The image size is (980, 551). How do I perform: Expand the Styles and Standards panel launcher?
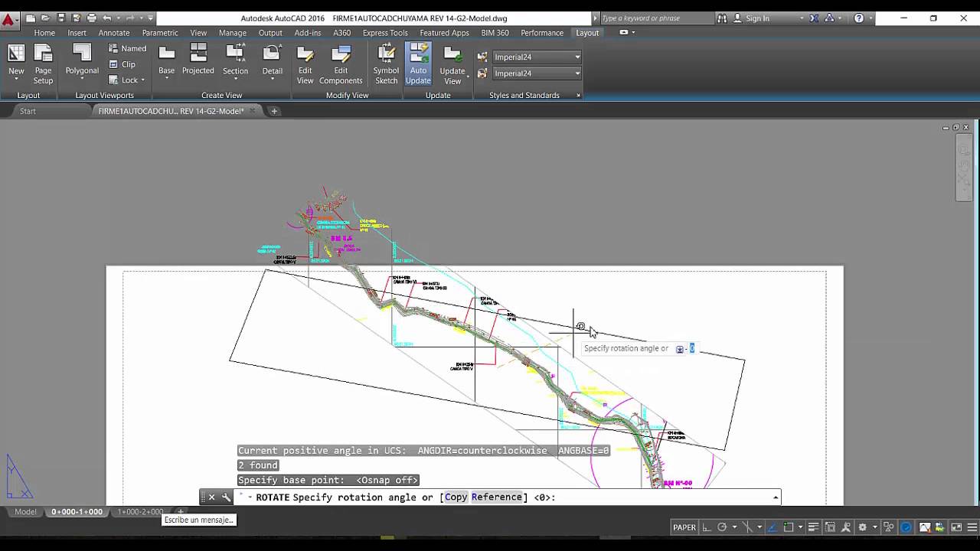click(x=578, y=96)
